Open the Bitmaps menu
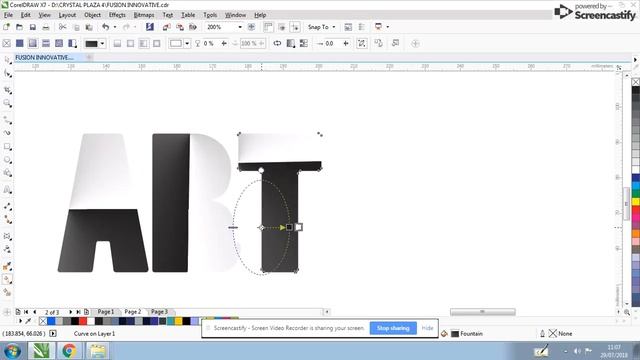This screenshot has width=640, height=360. (x=144, y=15)
